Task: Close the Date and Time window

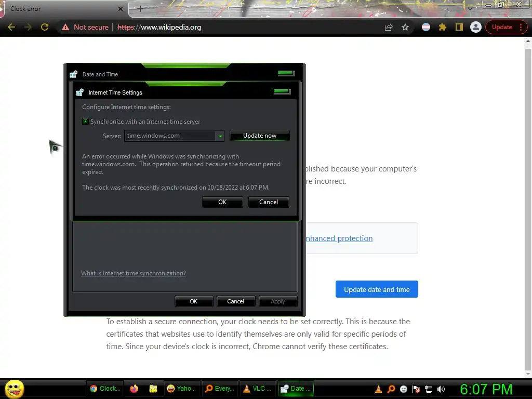Action: [286, 73]
